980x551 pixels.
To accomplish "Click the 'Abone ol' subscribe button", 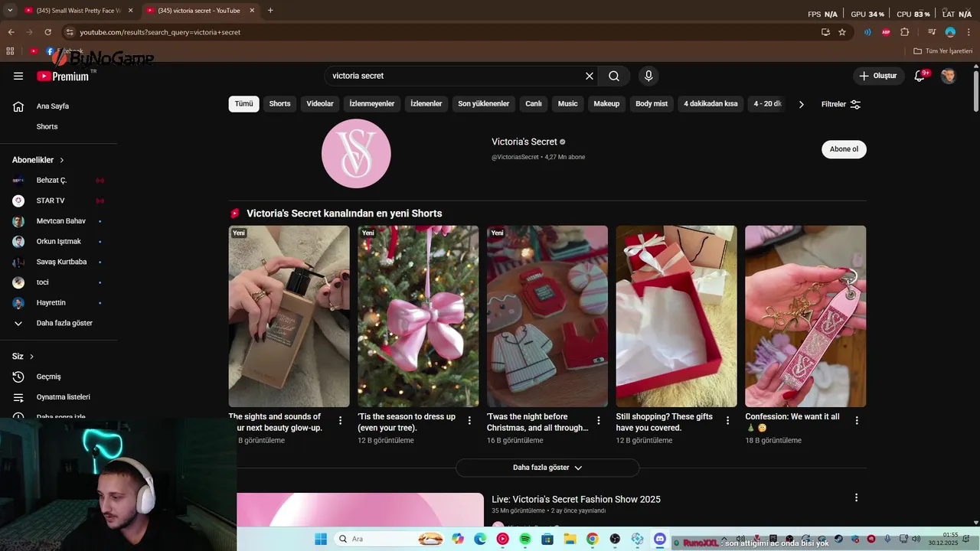I will [844, 149].
